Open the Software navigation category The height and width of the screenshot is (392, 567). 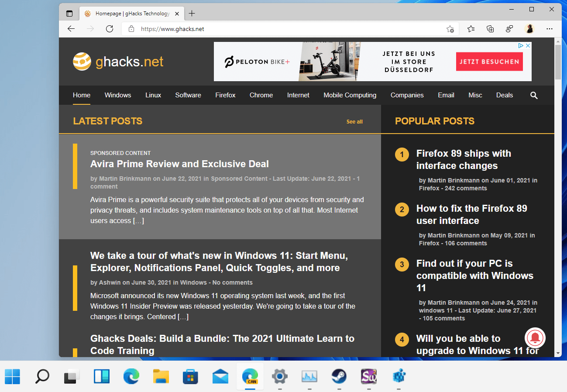188,95
